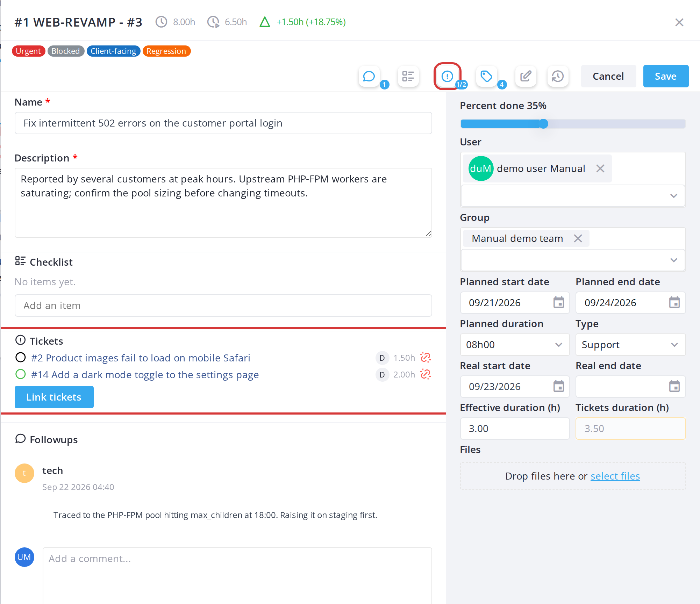Screen dimensions: 700x604
Task: Toggle status circle of ticket #2
Action: pos(21,358)
